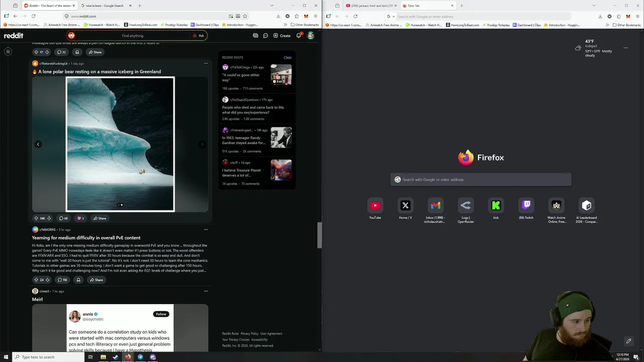644x362 pixels.
Task: Click the customize pencil icon on the New Tab page
Action: [628, 341]
